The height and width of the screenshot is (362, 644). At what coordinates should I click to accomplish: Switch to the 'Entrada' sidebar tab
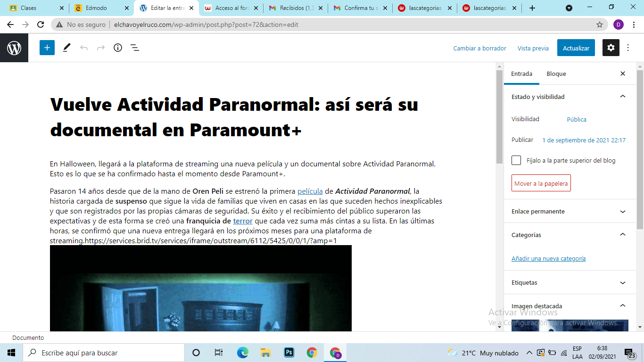(x=522, y=74)
